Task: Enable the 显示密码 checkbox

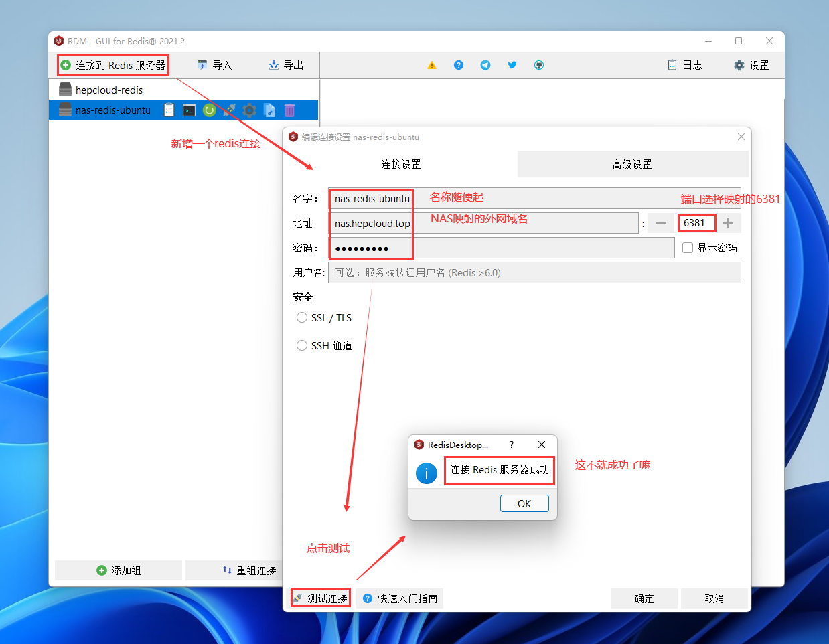Action: click(688, 248)
